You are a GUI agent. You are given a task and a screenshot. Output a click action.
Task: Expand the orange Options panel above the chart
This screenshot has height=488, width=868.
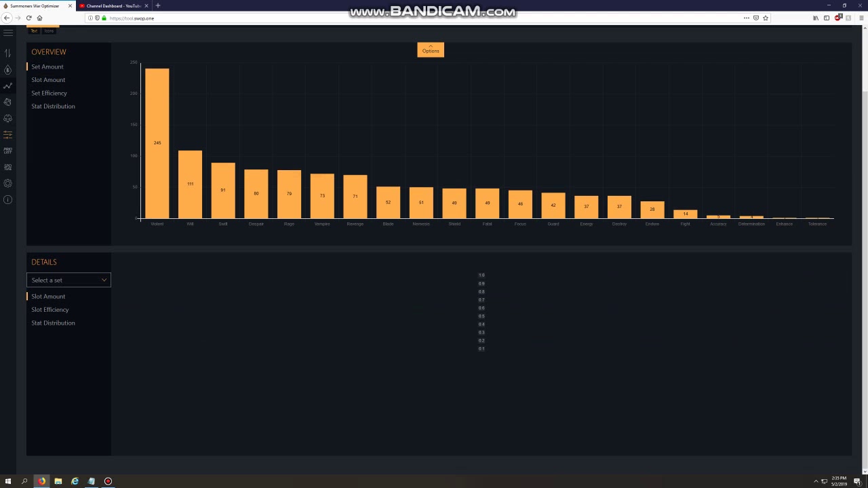click(x=431, y=50)
